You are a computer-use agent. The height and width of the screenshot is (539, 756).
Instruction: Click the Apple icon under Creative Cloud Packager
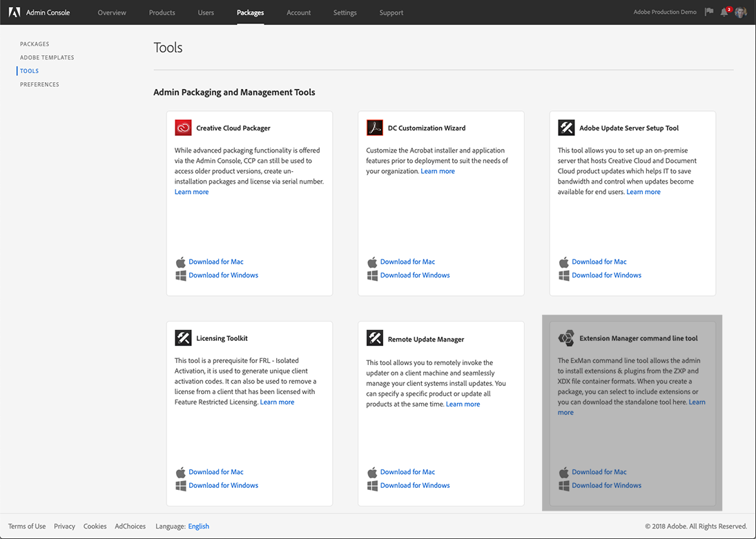coord(181,262)
